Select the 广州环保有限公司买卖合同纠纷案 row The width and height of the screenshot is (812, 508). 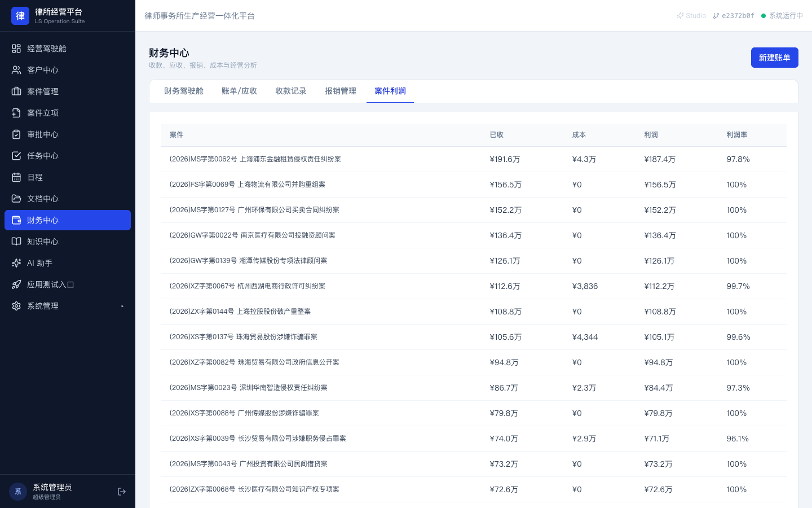(474, 210)
